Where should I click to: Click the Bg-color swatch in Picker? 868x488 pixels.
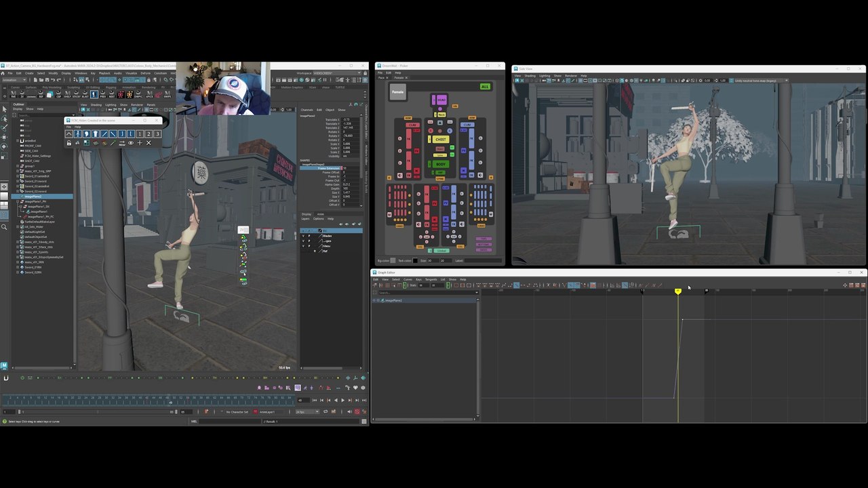(x=395, y=260)
